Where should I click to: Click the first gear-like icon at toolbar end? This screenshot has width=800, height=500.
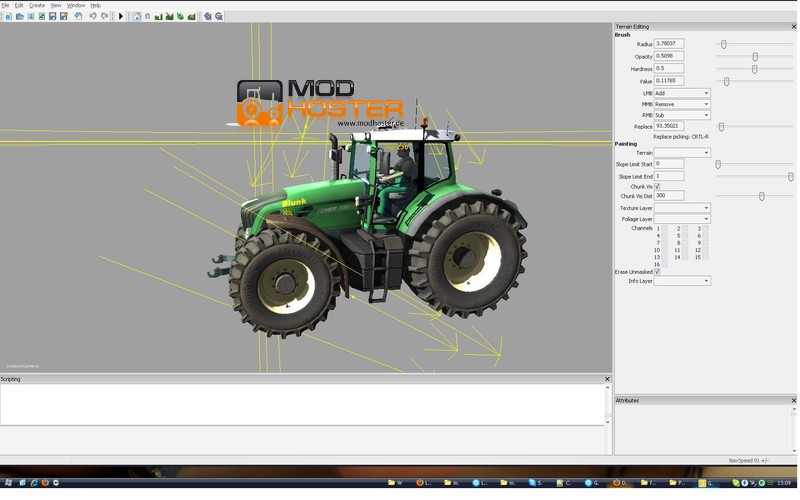click(208, 17)
